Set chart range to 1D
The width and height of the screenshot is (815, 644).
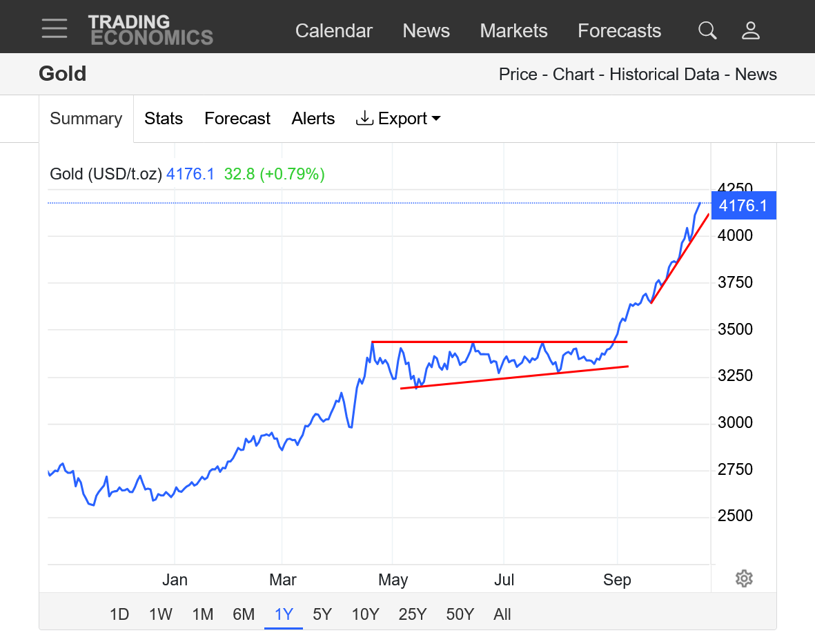tap(119, 614)
